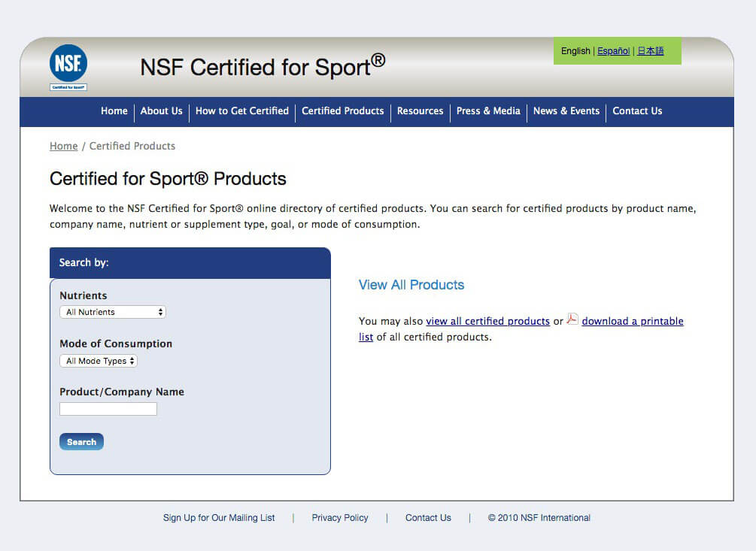Select Contact Us in navigation bar

(637, 111)
